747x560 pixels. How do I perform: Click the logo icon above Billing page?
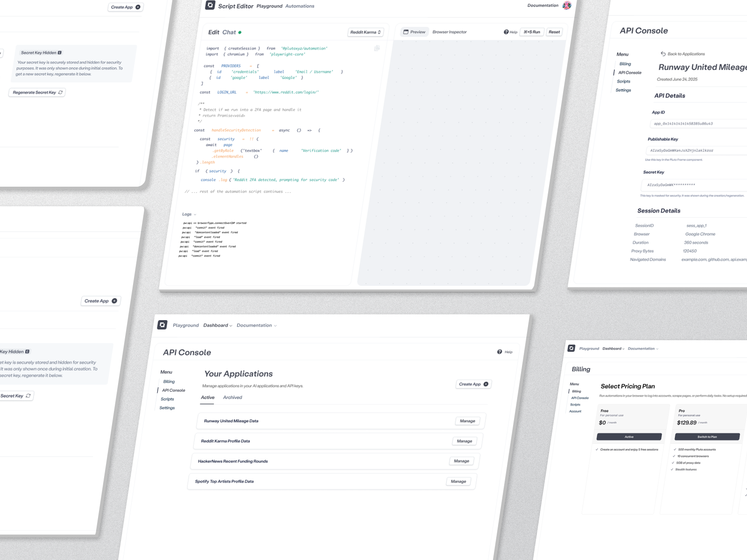pyautogui.click(x=571, y=348)
